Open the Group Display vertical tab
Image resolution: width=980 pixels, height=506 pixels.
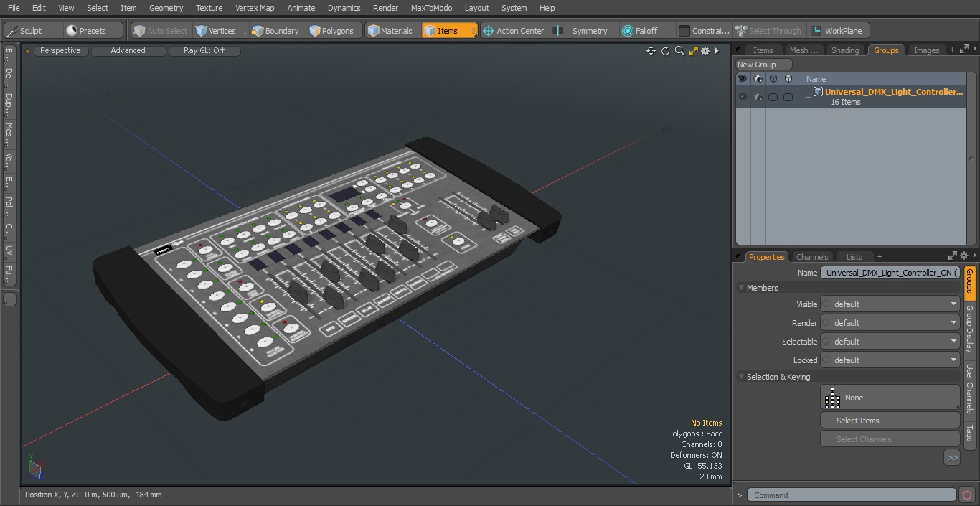(969, 329)
